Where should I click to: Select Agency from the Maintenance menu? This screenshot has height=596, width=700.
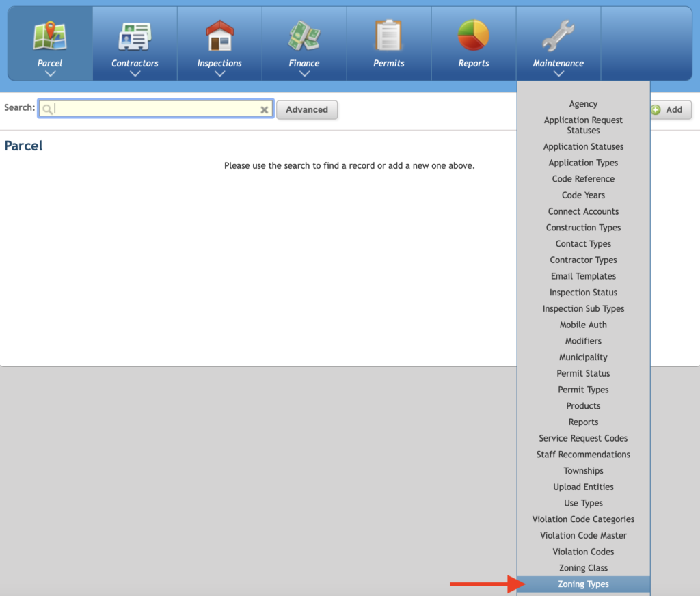coord(583,104)
